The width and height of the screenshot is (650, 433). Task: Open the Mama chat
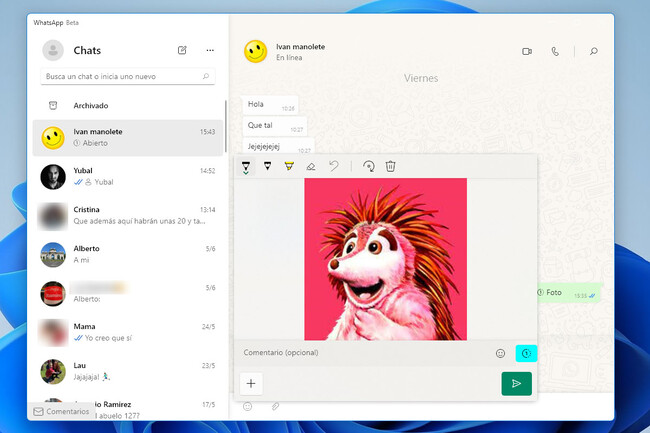coord(128,332)
